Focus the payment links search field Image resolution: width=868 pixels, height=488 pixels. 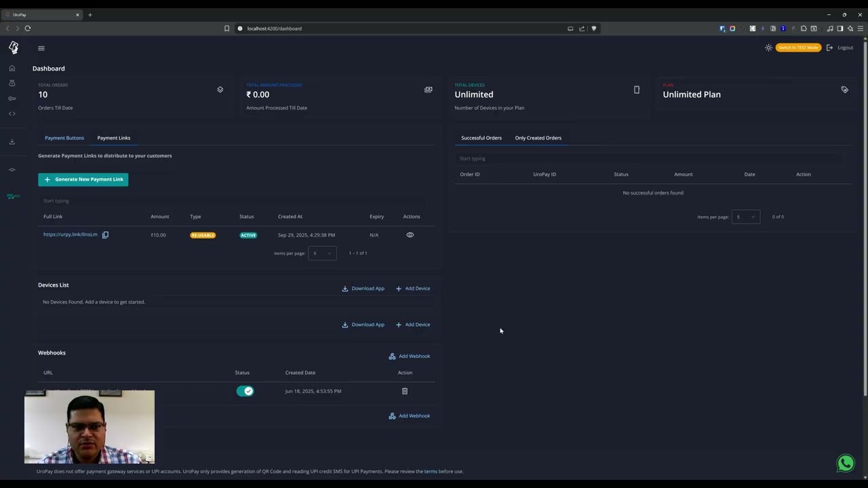pyautogui.click(x=232, y=201)
